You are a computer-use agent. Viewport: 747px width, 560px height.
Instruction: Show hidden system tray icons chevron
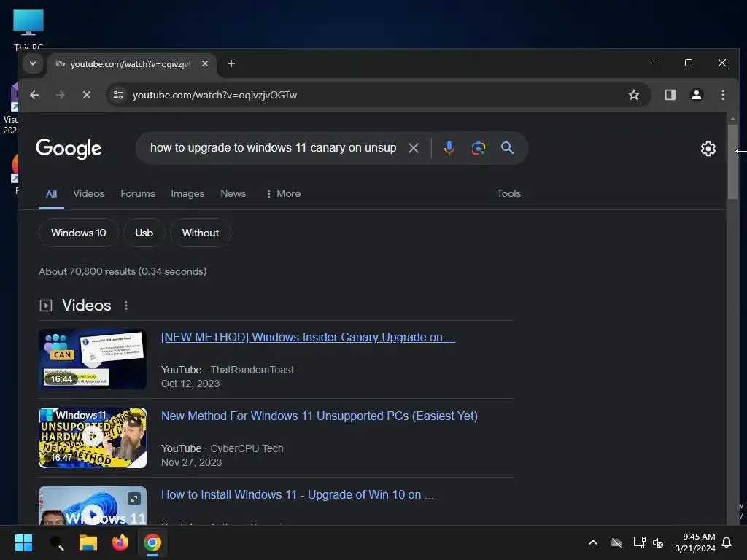click(593, 542)
